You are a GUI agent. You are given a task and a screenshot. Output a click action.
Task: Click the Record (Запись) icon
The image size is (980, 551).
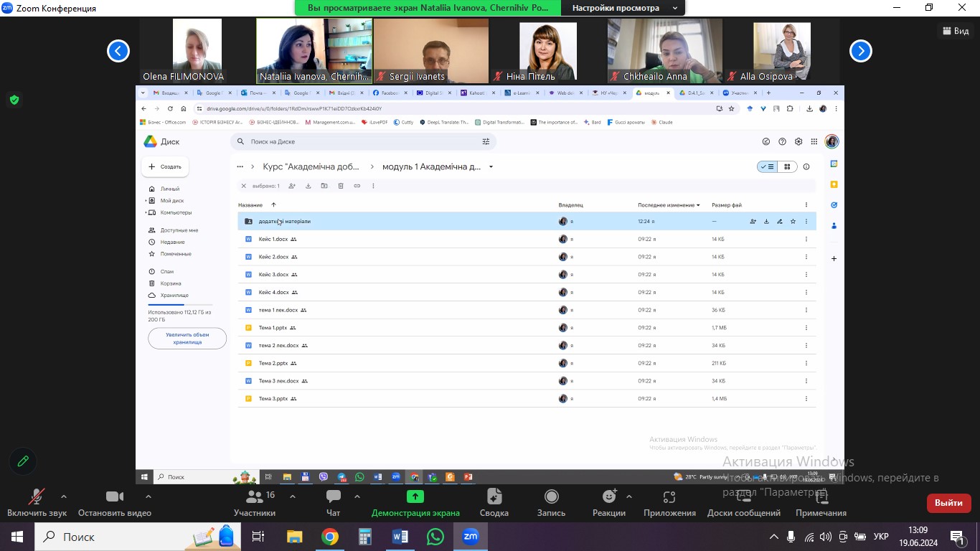(551, 497)
